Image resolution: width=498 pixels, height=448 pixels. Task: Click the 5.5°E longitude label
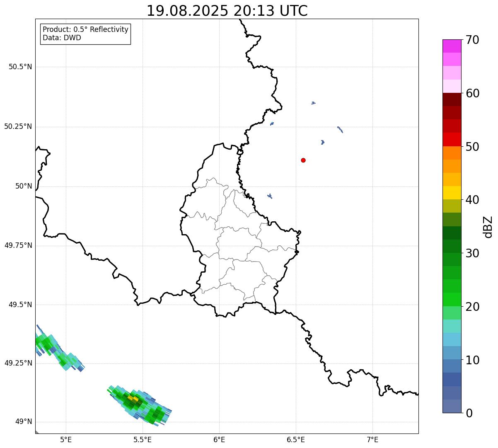pyautogui.click(x=143, y=439)
